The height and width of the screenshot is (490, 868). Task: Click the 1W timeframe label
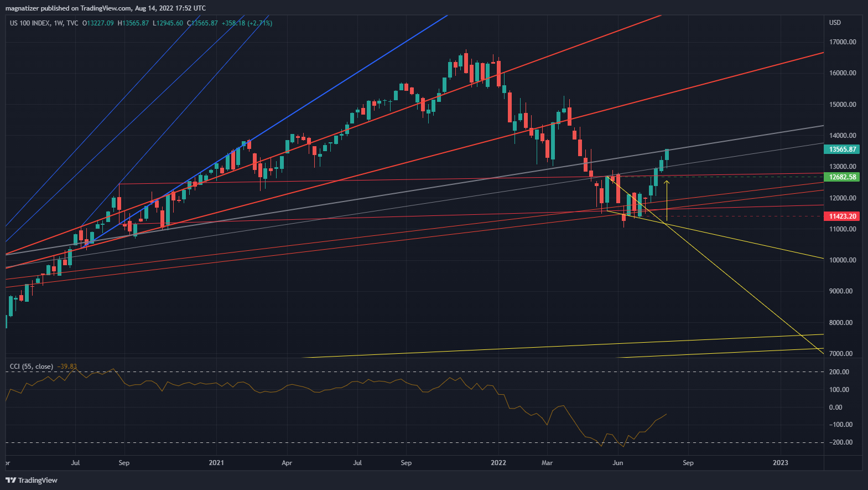(59, 23)
